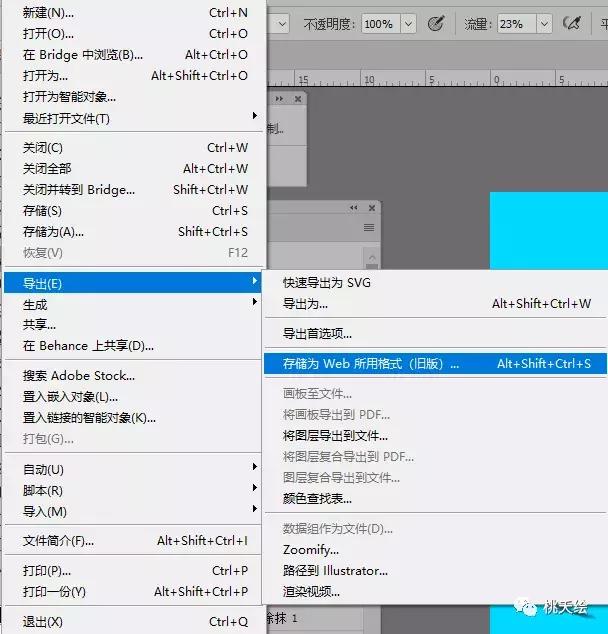608x634 pixels.
Task: Choose 关闭(C) menu item
Action: 135,148
